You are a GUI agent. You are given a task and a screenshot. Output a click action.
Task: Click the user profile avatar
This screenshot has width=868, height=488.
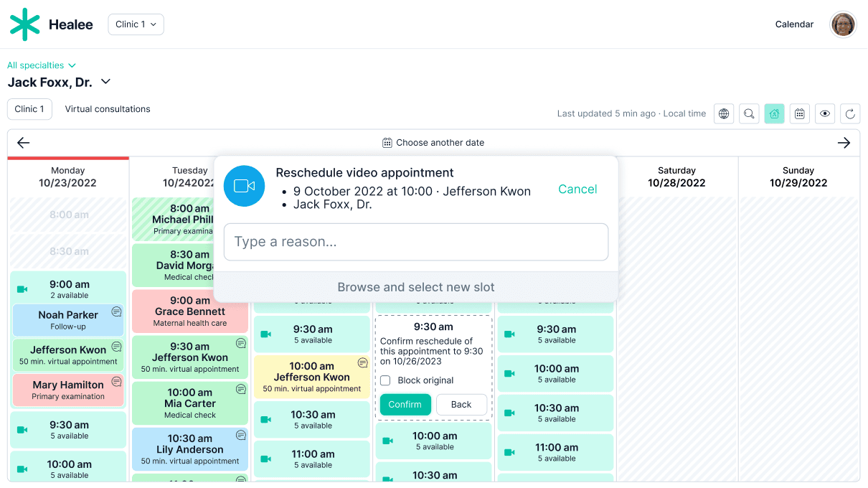843,24
